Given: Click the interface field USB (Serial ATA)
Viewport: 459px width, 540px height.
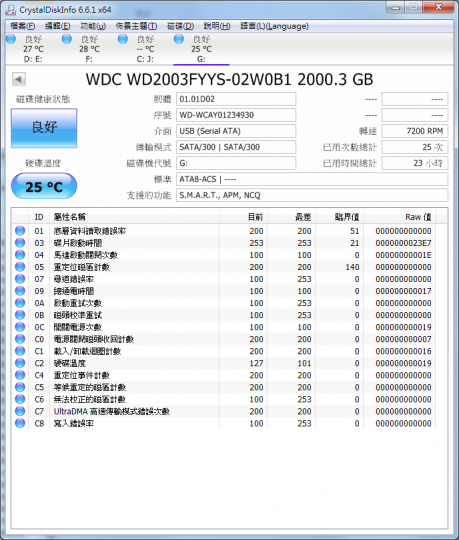Looking at the screenshot, I should tap(236, 131).
